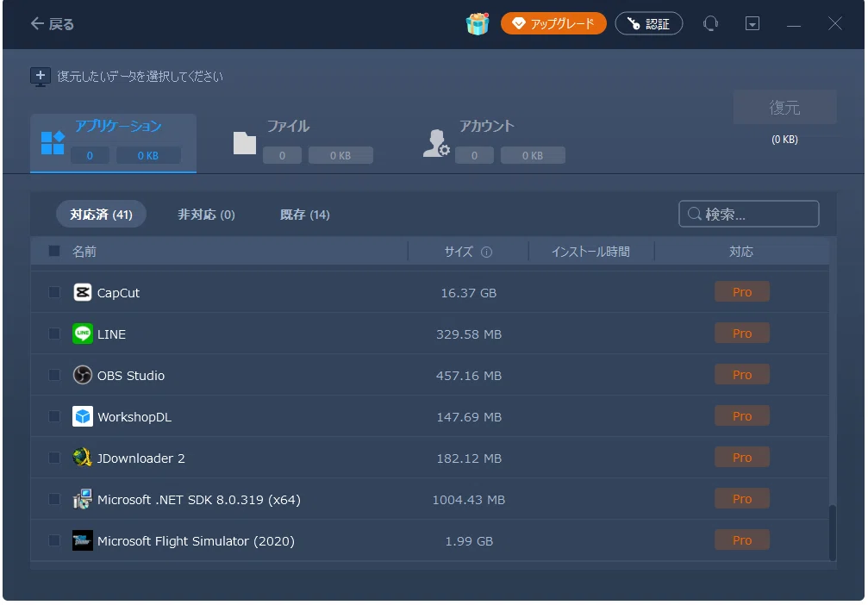Viewport: 868px width, 605px height.
Task: Click the 1.99 GB size value
Action: 468,541
